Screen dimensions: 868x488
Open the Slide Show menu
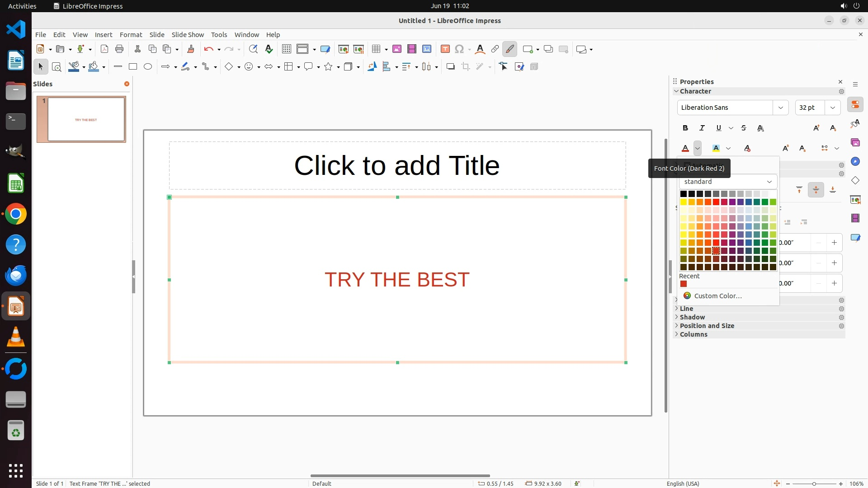pos(188,35)
